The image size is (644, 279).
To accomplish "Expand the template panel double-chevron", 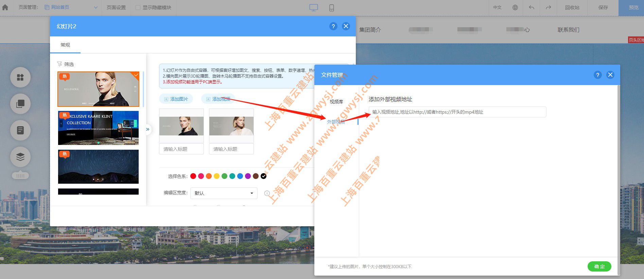I will [x=148, y=129].
